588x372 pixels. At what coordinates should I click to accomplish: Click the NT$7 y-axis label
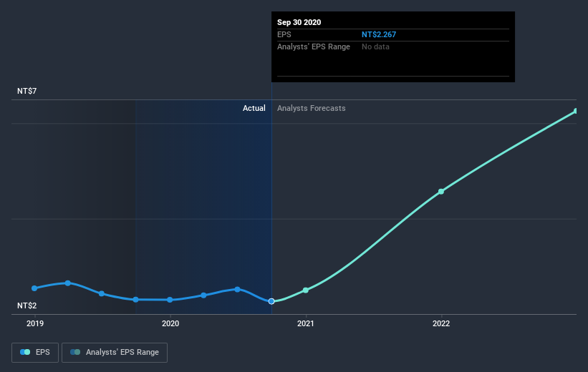coord(27,91)
